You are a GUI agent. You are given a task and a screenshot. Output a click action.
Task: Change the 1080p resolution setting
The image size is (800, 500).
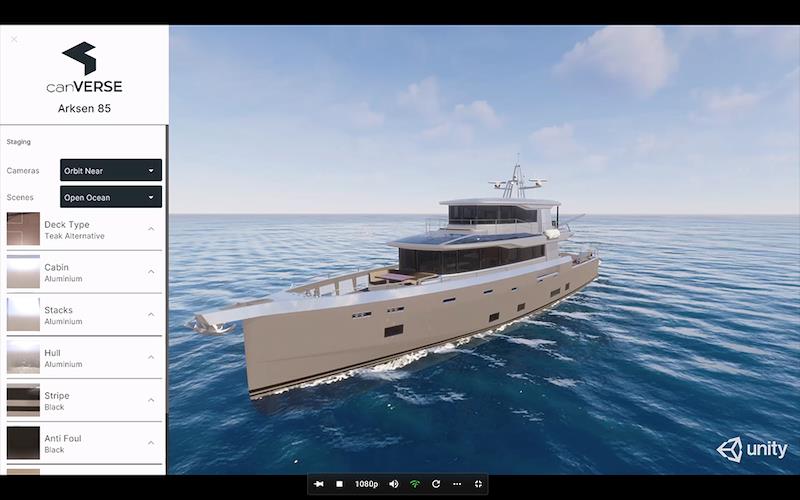click(366, 484)
